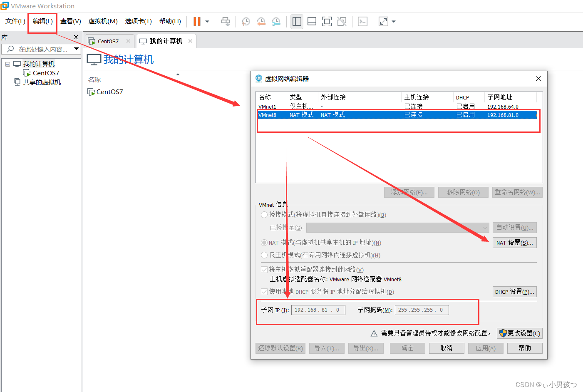583x392 pixels.
Task: Click 更改设置(C) shield button
Action: [519, 333]
